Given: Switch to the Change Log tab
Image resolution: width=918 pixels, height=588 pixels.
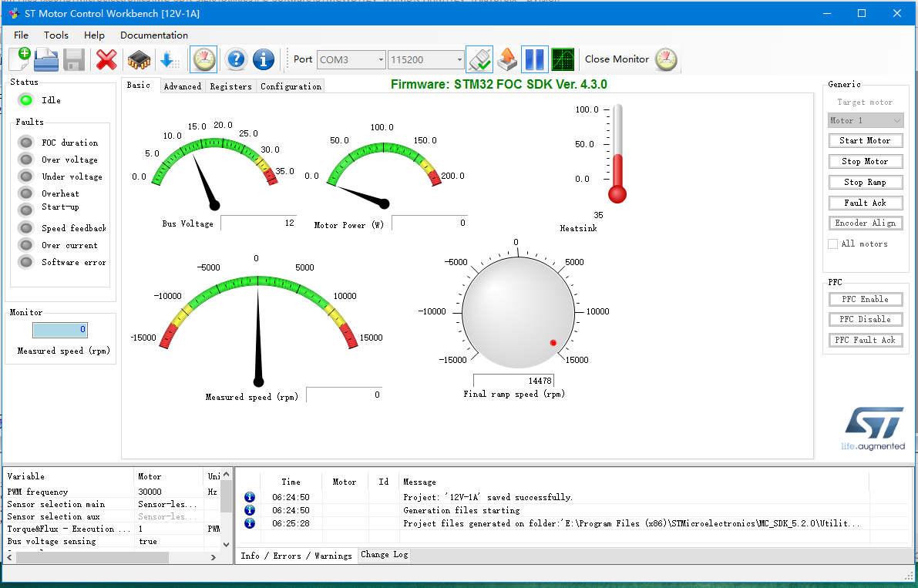Looking at the screenshot, I should [384, 554].
